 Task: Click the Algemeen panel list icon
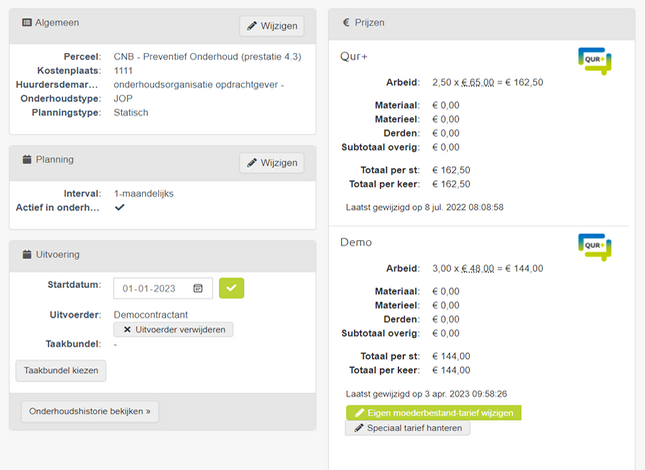tap(26, 23)
